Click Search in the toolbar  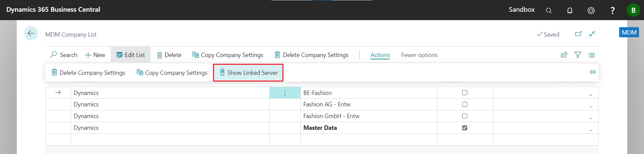pos(64,55)
